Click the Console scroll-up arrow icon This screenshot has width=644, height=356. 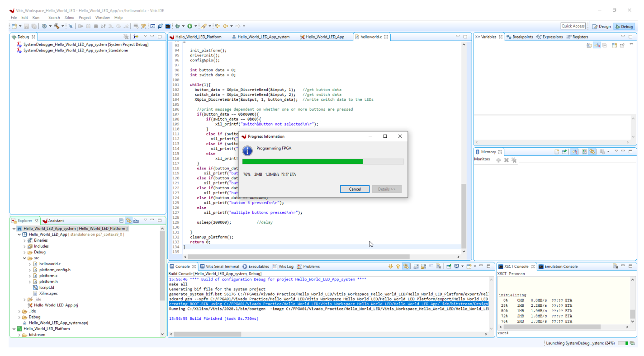pos(398,267)
